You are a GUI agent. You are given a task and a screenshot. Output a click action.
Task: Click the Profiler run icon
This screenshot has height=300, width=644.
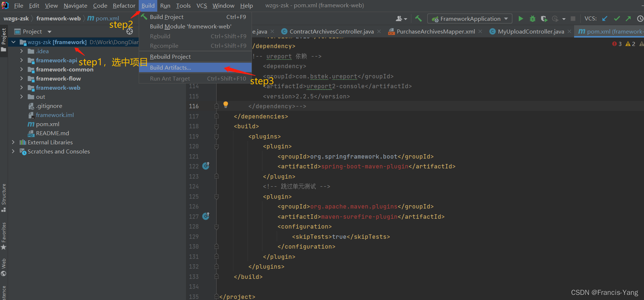(x=555, y=19)
